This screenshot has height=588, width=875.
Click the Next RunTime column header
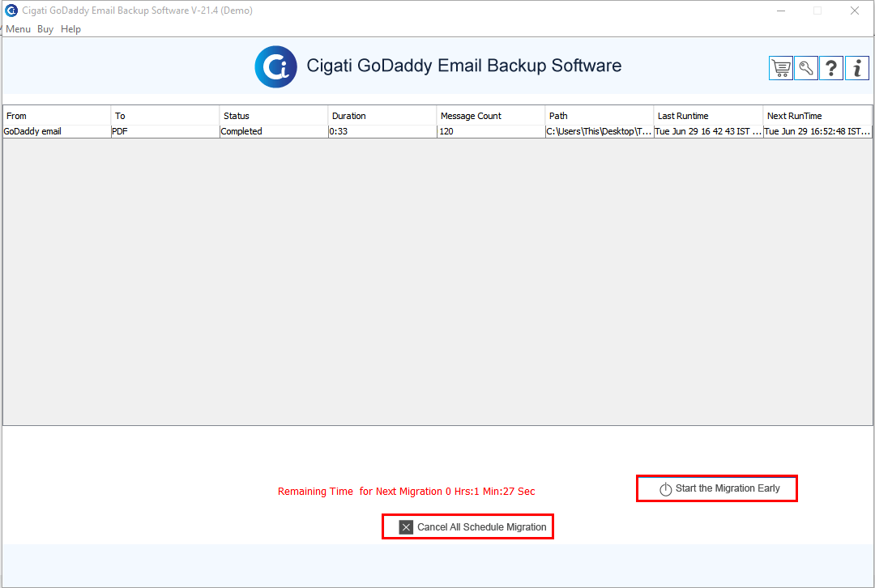pos(817,116)
